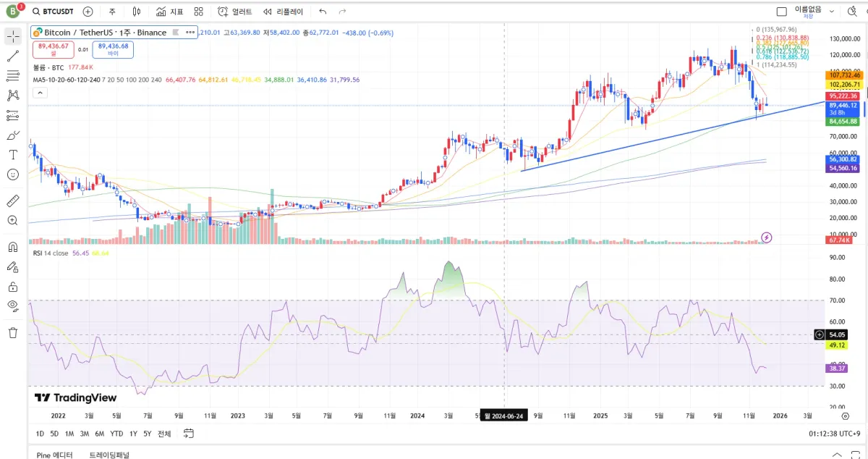
Task: Click the RSI 14 close indicator legend
Action: [x=51, y=253]
